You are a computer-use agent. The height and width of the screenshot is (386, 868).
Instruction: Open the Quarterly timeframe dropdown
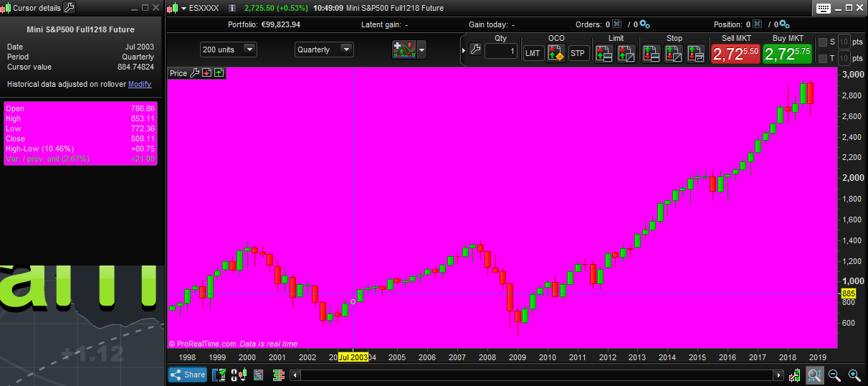tap(324, 50)
